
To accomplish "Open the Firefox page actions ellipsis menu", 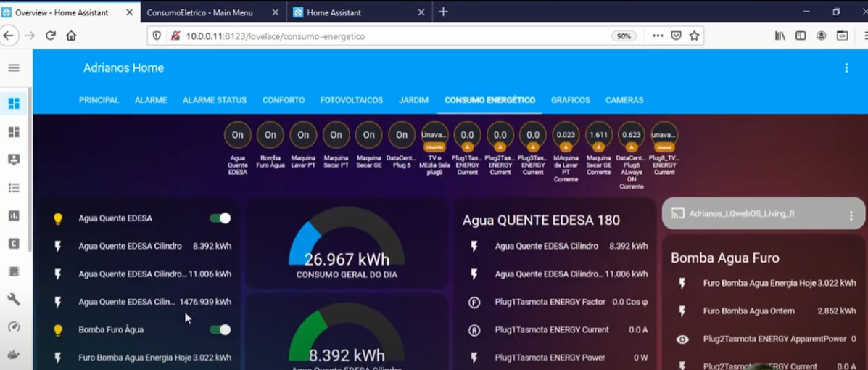I will 657,36.
